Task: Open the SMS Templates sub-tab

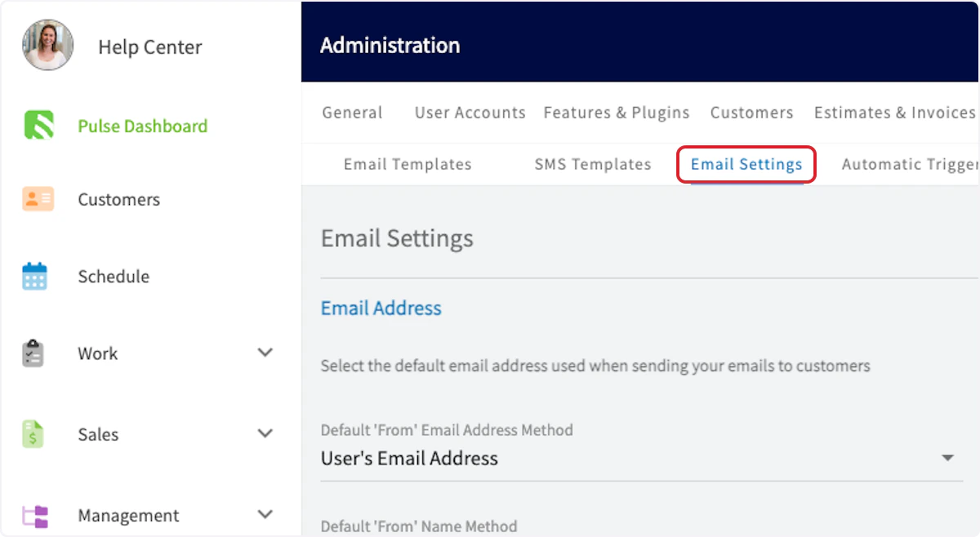Action: coord(593,164)
